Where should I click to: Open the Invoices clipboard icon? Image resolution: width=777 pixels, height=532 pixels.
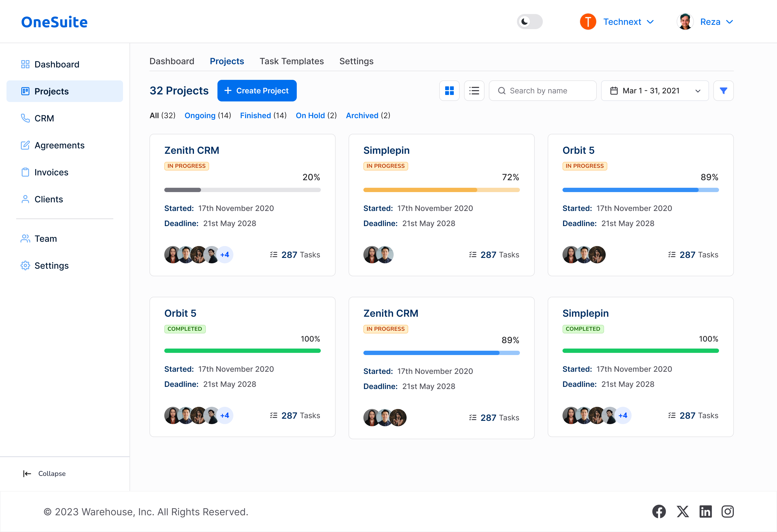pyautogui.click(x=25, y=172)
